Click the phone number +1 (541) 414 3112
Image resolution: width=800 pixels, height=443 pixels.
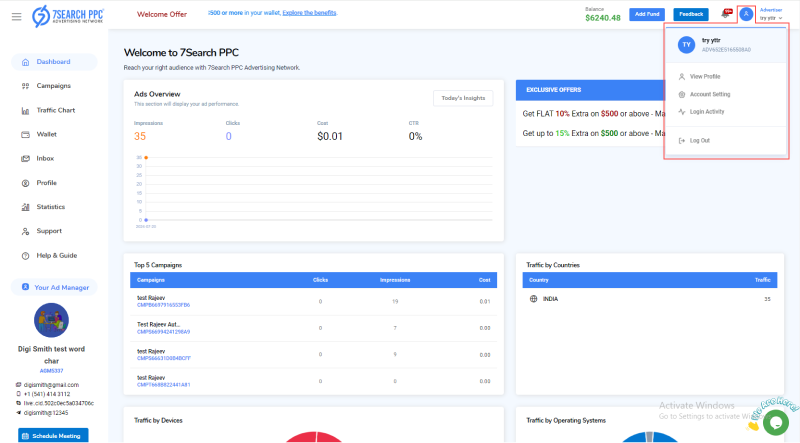[x=47, y=394]
